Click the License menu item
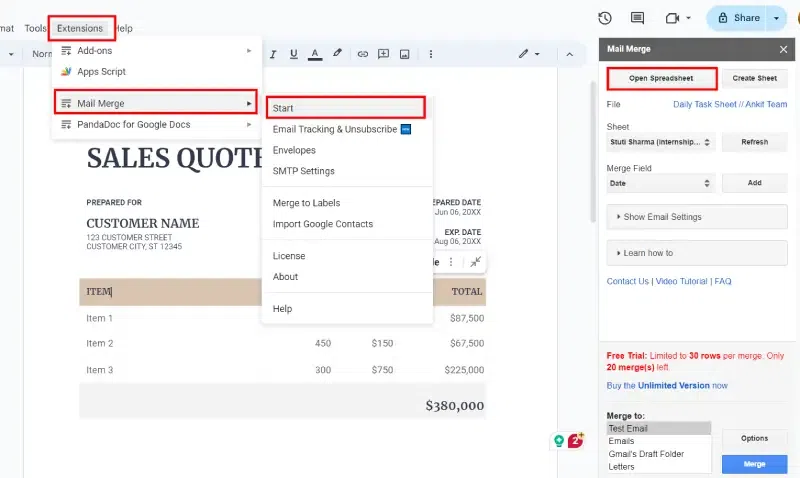 pos(347,256)
